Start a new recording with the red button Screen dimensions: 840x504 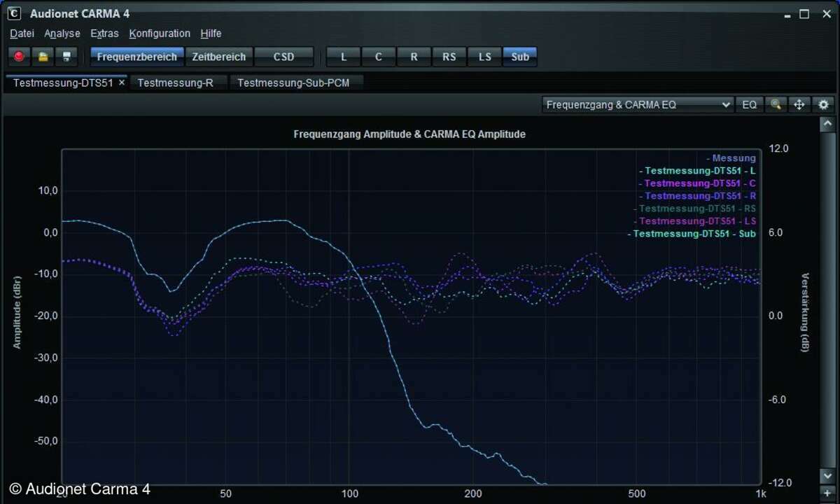(19, 57)
